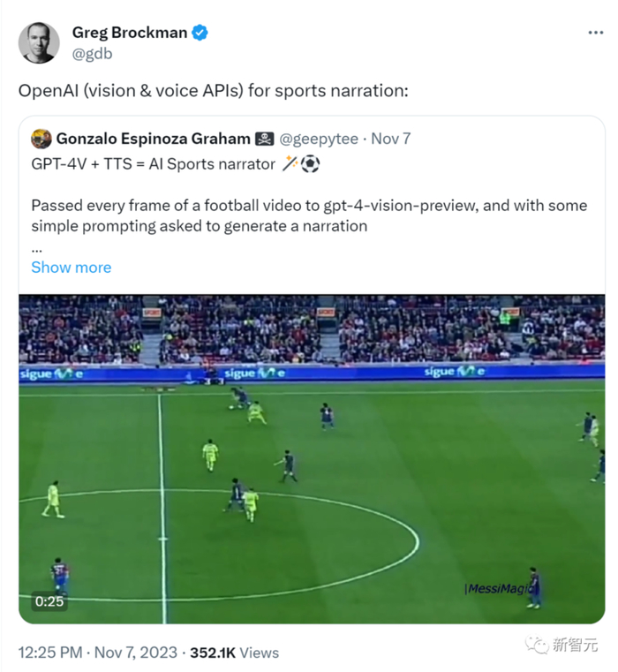Click the pirate flag emoji
Image resolution: width=618 pixels, height=672 pixels.
point(265,139)
